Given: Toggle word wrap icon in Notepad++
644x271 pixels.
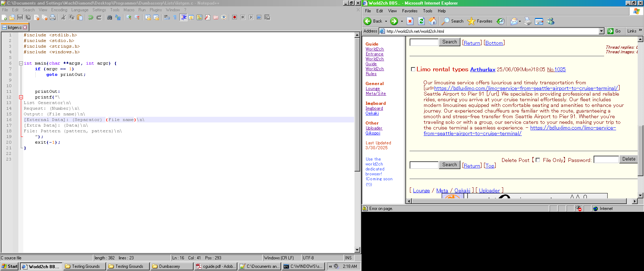Looking at the screenshot, I should (167, 17).
